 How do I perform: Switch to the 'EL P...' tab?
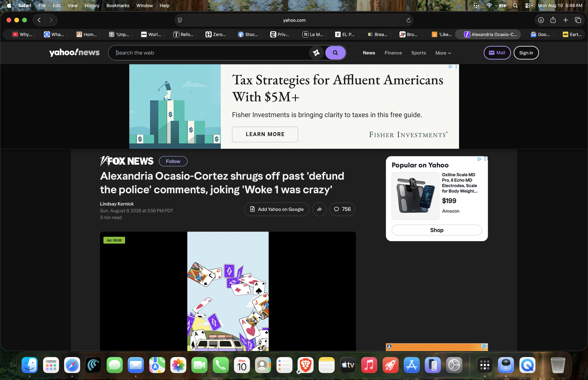tap(345, 34)
